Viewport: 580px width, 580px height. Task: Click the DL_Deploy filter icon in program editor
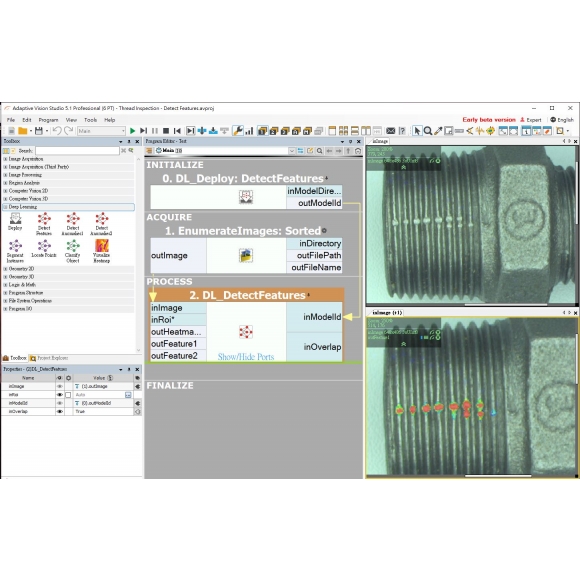coord(246,197)
